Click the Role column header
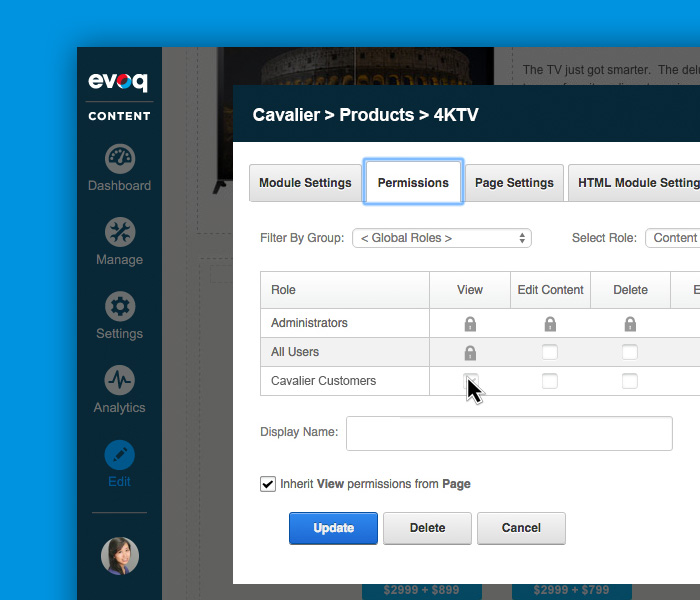The height and width of the screenshot is (600, 700). [x=345, y=290]
